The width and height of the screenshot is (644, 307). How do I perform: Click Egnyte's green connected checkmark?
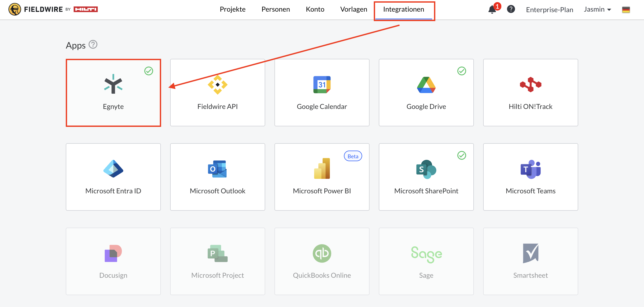tap(149, 71)
